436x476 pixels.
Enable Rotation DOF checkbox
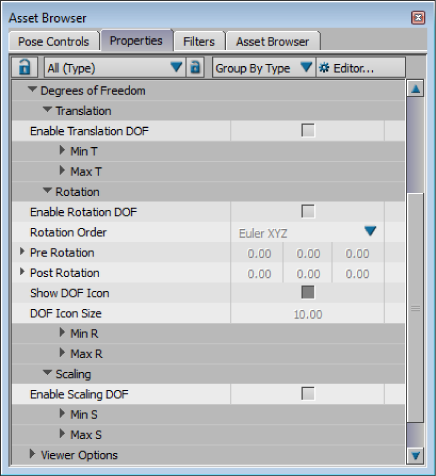pyautogui.click(x=307, y=211)
